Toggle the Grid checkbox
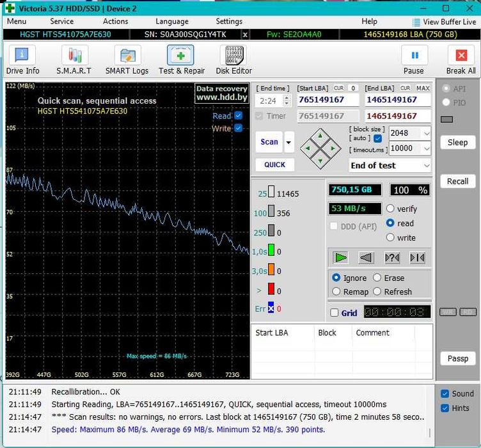Image resolution: width=481 pixels, height=448 pixels. coord(334,313)
